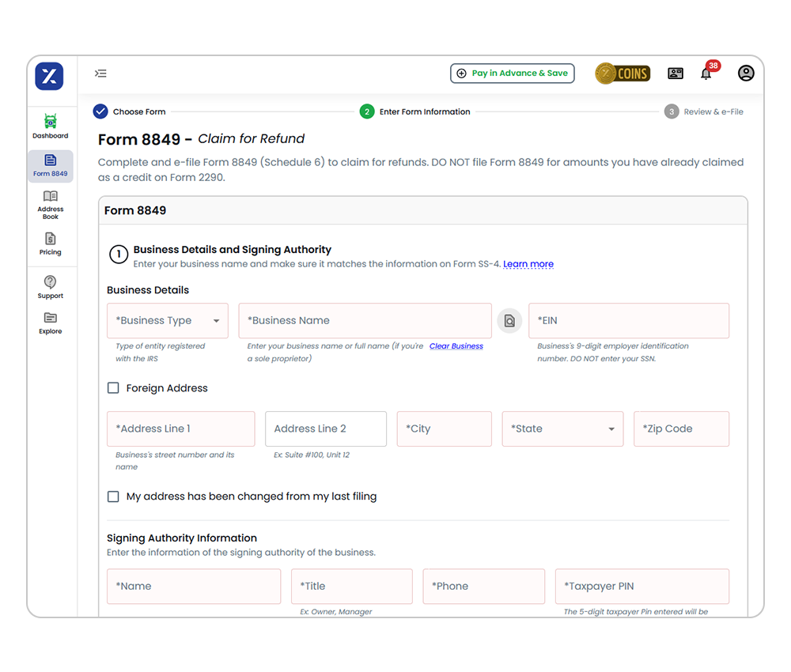Open the user profile avatar icon
This screenshot has width=791, height=672.
(745, 74)
